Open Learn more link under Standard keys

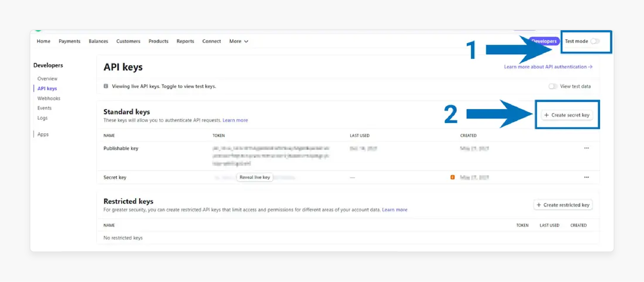[x=235, y=120]
